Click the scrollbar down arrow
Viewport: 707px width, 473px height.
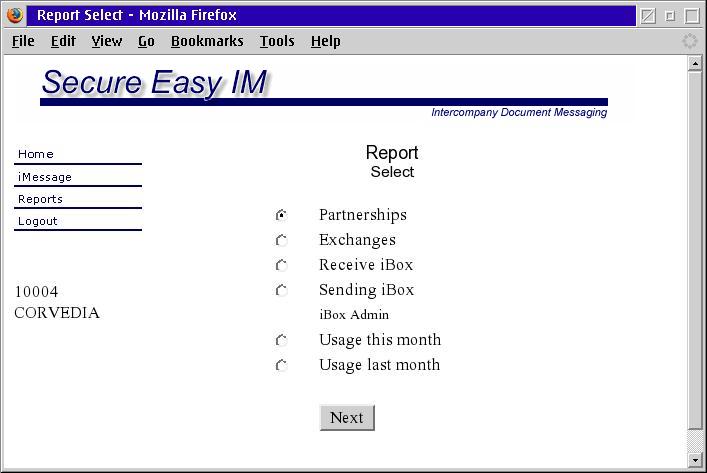695,460
